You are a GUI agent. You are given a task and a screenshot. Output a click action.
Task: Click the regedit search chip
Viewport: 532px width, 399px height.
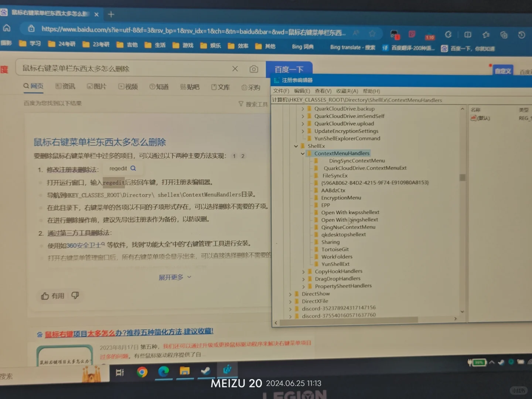tap(123, 168)
